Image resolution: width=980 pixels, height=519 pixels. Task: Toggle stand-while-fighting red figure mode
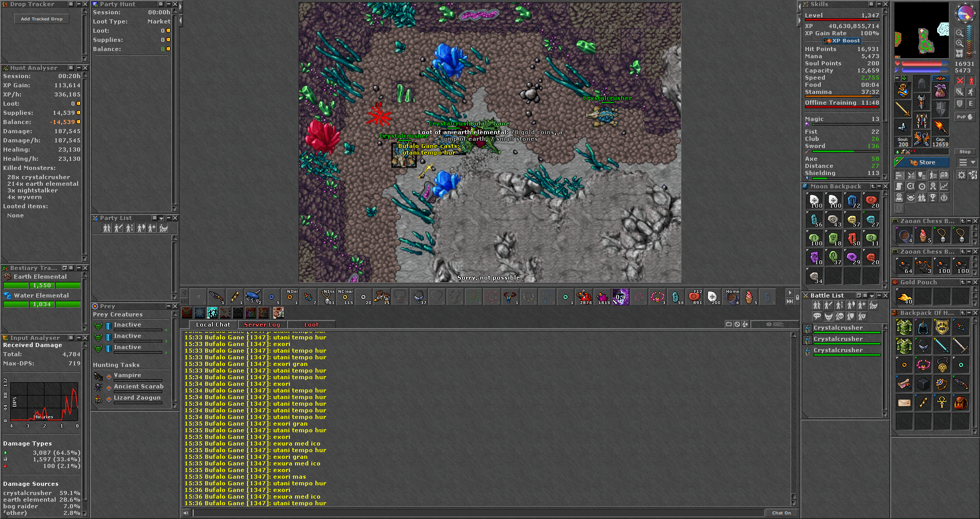(x=971, y=81)
